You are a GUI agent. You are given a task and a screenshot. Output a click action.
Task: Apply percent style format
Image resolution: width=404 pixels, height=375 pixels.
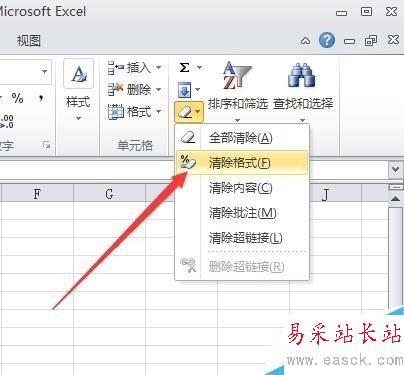point(17,98)
